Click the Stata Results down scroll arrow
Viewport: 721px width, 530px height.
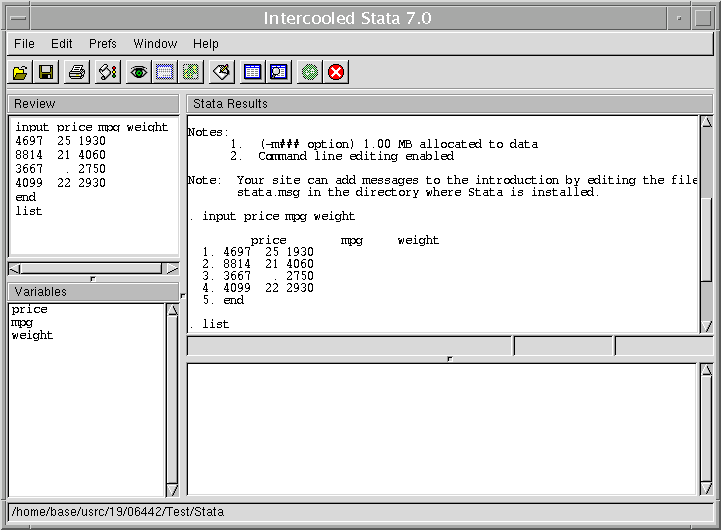pyautogui.click(x=708, y=326)
